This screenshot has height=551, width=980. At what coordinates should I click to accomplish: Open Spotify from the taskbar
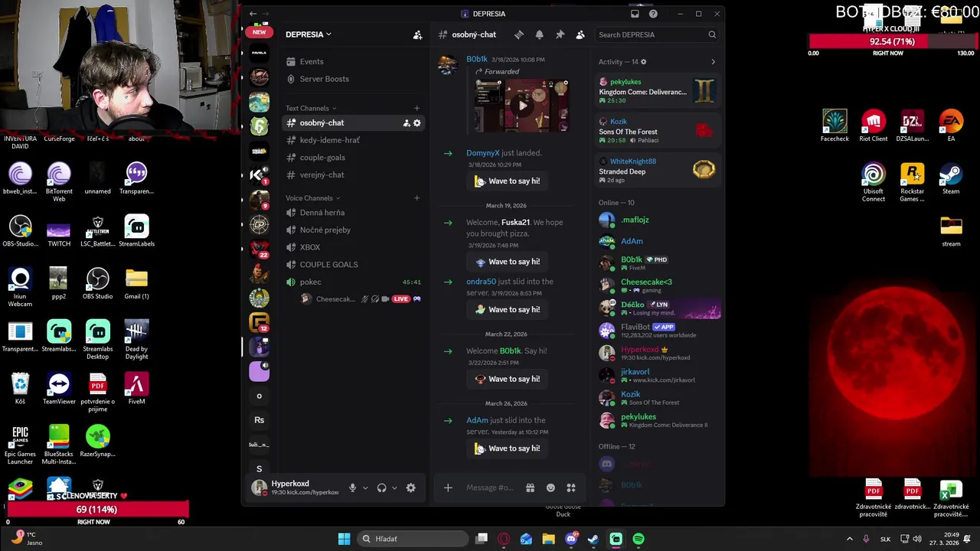[639, 539]
